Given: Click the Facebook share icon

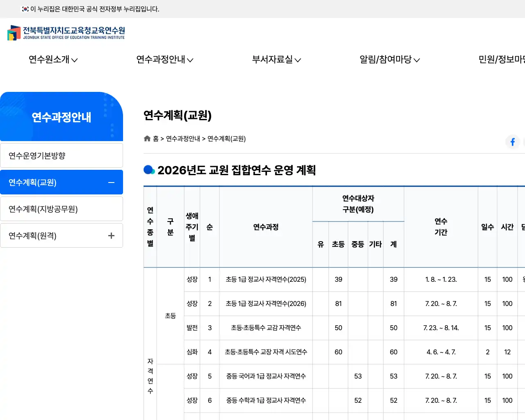Looking at the screenshot, I should coord(512,142).
